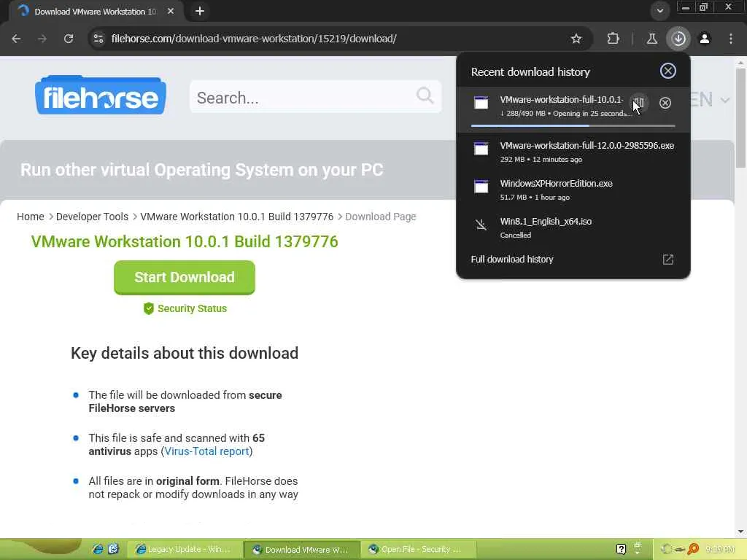Screen dimensions: 747x560
Task: Focus the Search... input field
Action: pyautogui.click(x=315, y=97)
